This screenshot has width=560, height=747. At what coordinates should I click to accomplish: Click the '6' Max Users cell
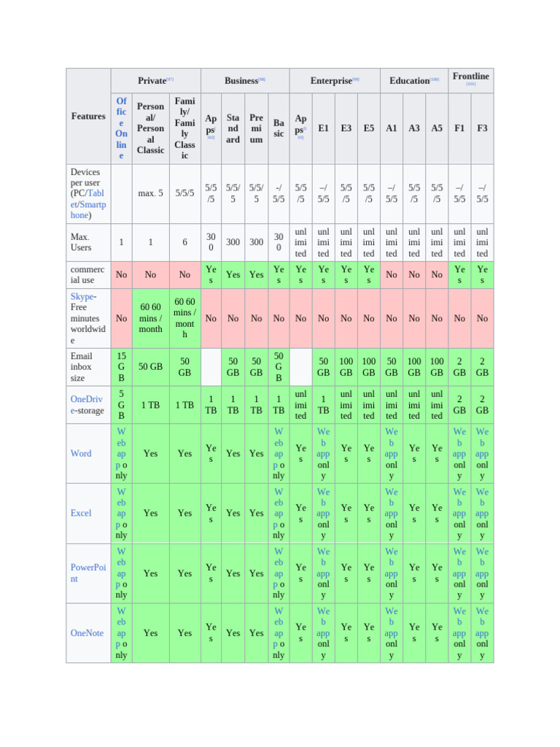tap(184, 242)
